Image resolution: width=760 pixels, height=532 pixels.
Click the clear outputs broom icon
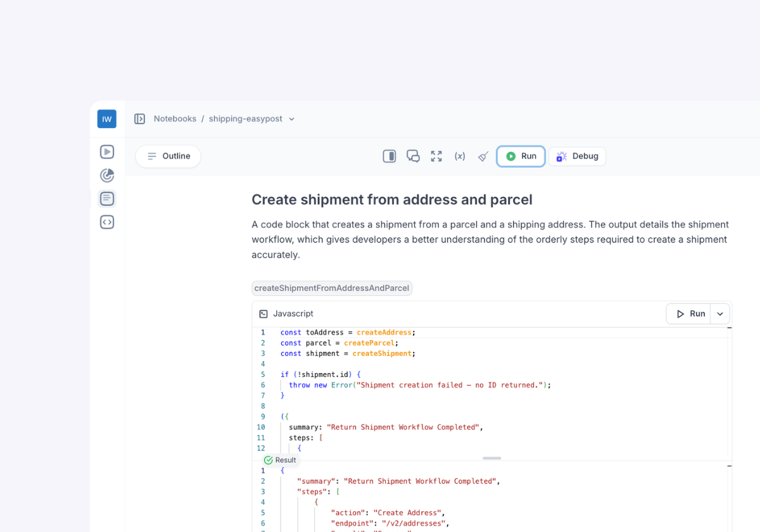click(483, 156)
